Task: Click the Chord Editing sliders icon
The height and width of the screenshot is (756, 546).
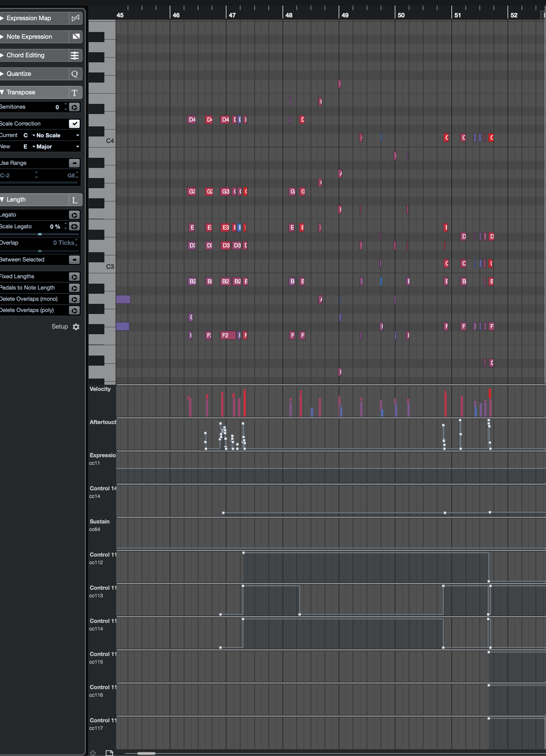Action: click(x=75, y=55)
